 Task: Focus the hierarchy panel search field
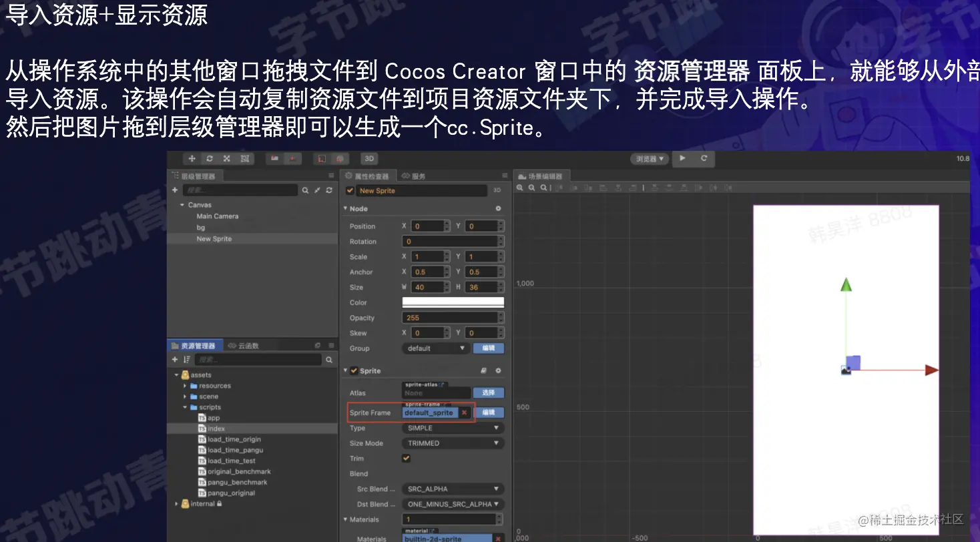pos(240,190)
